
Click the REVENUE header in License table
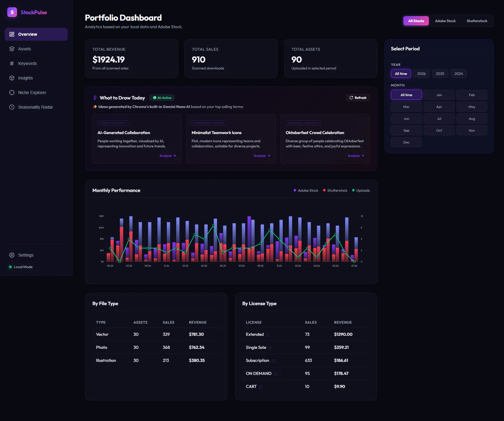343,322
